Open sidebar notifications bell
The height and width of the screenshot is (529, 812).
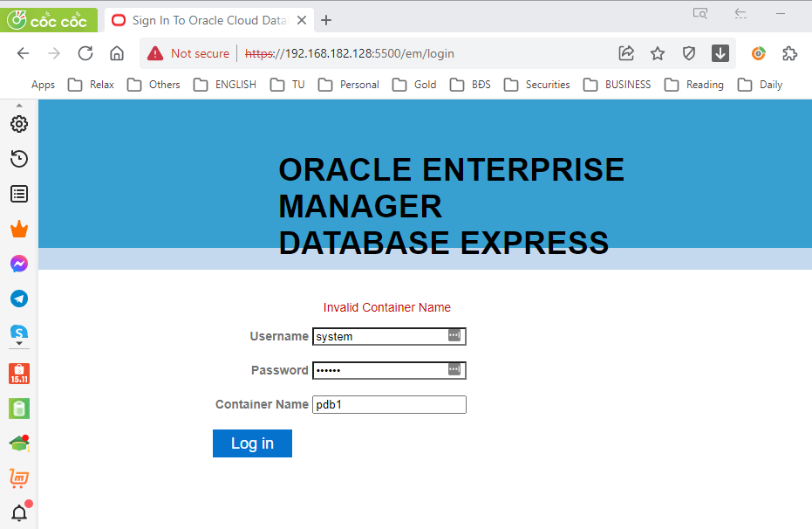(x=20, y=512)
